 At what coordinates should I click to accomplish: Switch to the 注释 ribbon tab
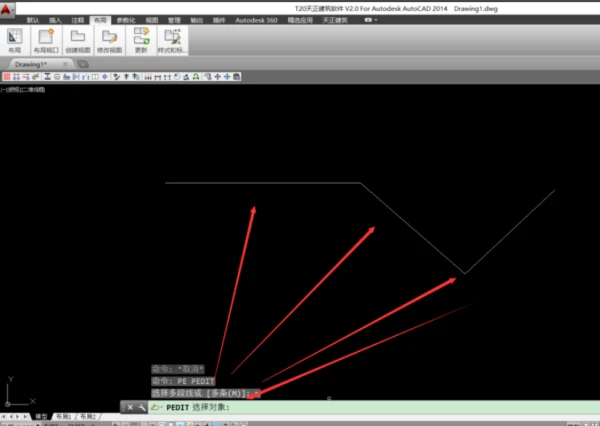pyautogui.click(x=78, y=20)
